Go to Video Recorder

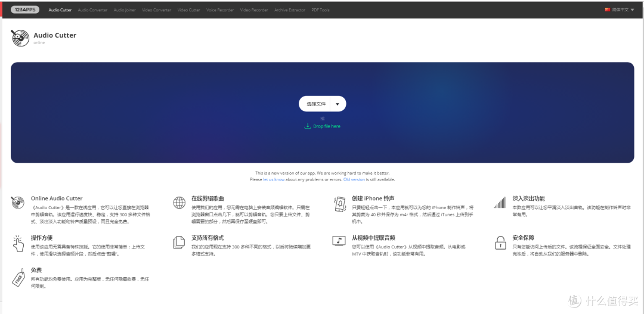coord(254,10)
